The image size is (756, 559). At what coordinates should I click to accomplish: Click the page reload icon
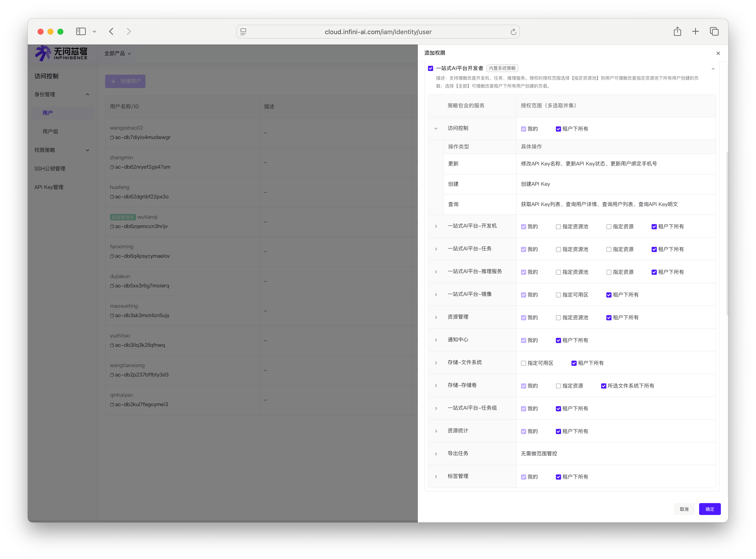tap(513, 32)
